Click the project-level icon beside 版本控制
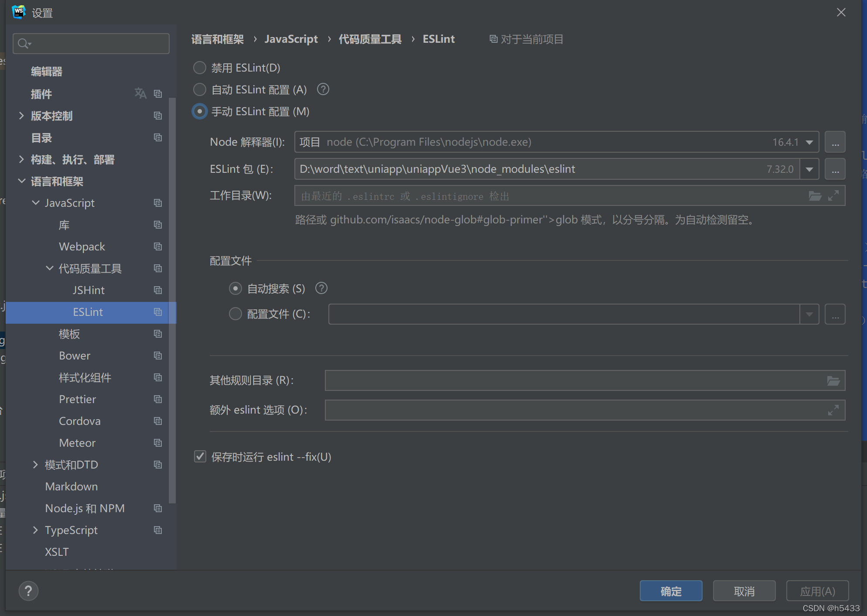 tap(158, 116)
